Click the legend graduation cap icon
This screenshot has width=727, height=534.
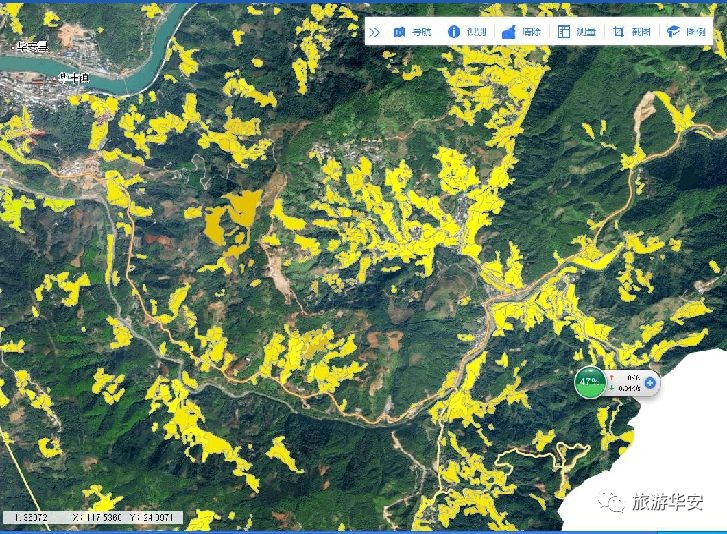point(672,32)
